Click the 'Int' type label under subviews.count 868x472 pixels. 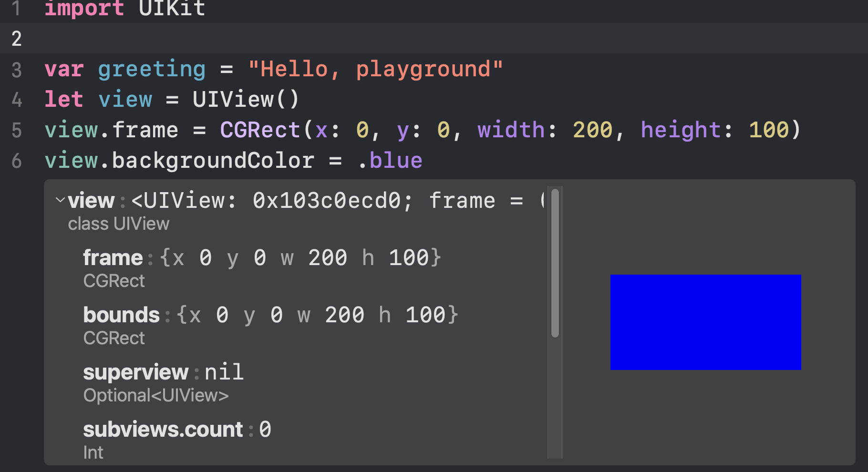[93, 452]
